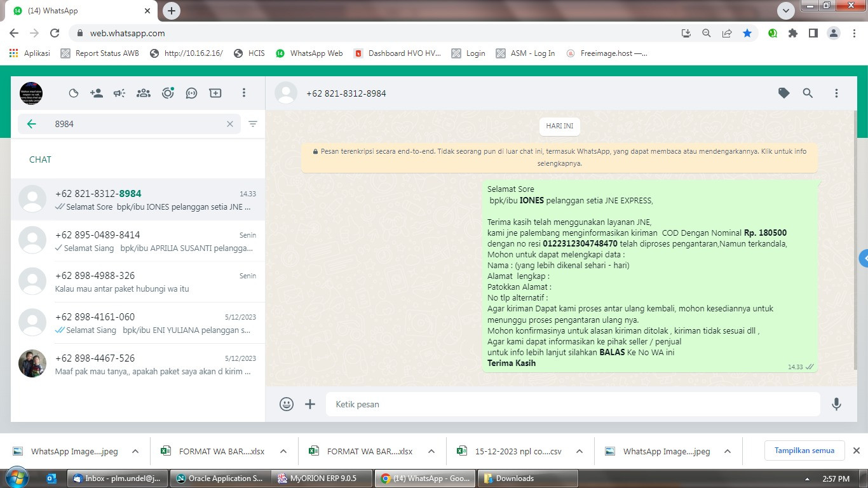
Task: Click the Ketik pesan message box
Action: click(x=573, y=404)
